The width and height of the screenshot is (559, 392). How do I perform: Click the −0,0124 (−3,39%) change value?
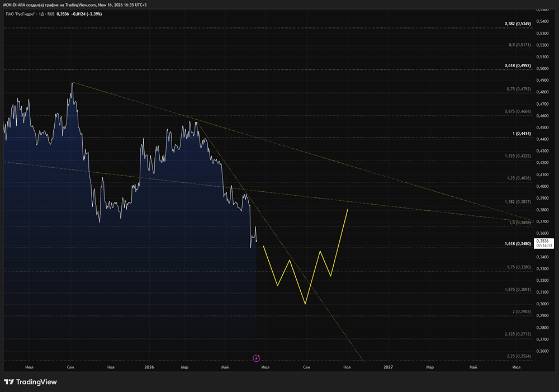pyautogui.click(x=86, y=14)
